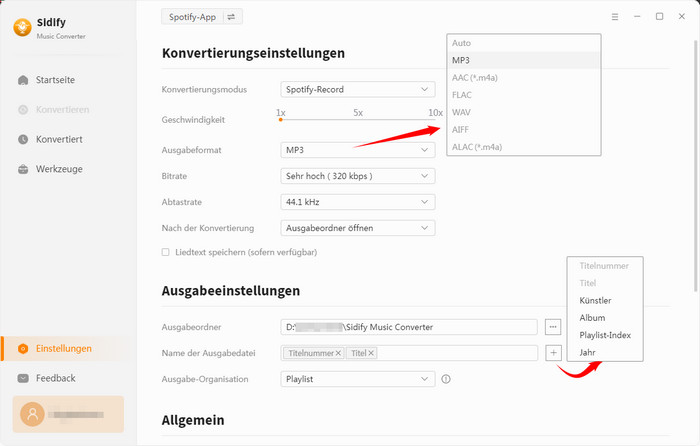Click the Startseite home icon
Image resolution: width=700 pixels, height=446 pixels.
[x=23, y=80]
